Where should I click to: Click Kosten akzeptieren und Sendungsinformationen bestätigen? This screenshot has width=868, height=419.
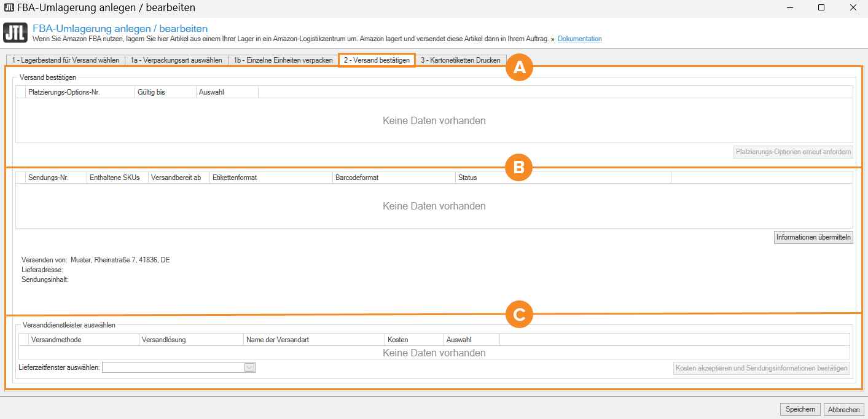tap(762, 368)
